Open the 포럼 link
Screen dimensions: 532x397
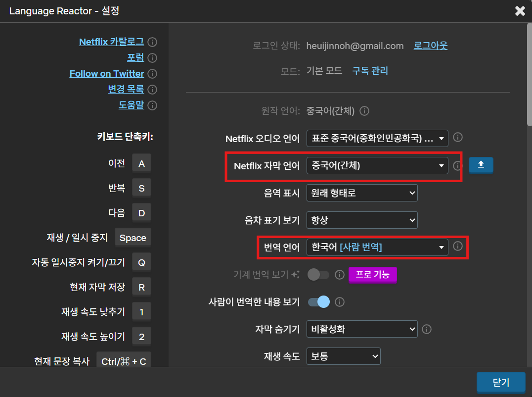pyautogui.click(x=135, y=58)
